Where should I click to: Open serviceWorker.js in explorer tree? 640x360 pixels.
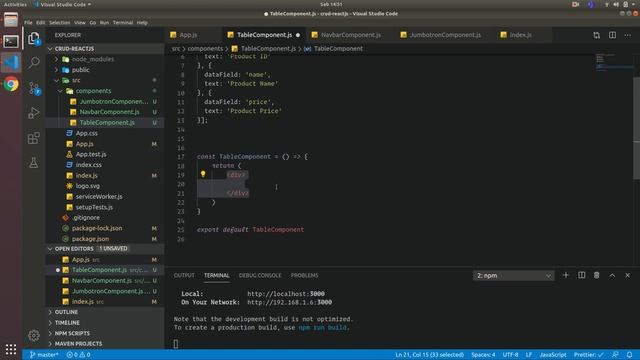coord(99,196)
